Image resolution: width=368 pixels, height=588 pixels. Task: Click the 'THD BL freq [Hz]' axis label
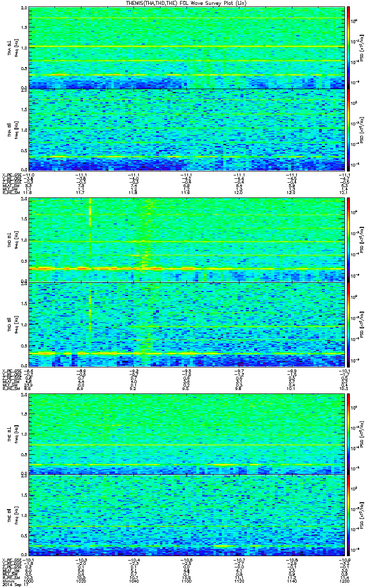pos(12,240)
